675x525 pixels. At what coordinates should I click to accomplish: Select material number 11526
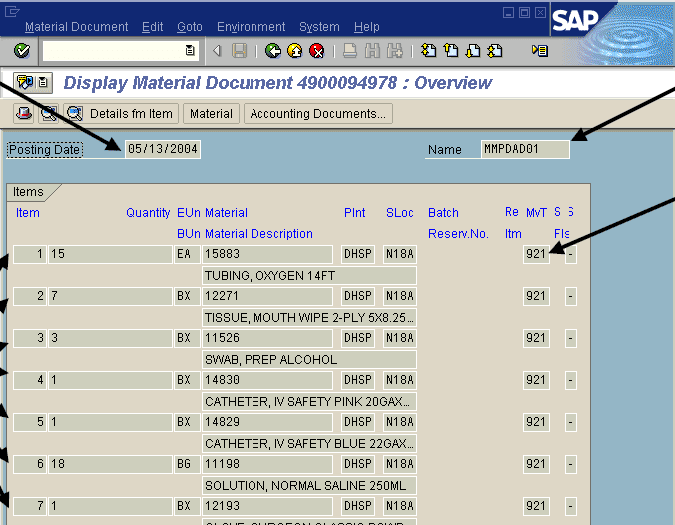(x=267, y=338)
